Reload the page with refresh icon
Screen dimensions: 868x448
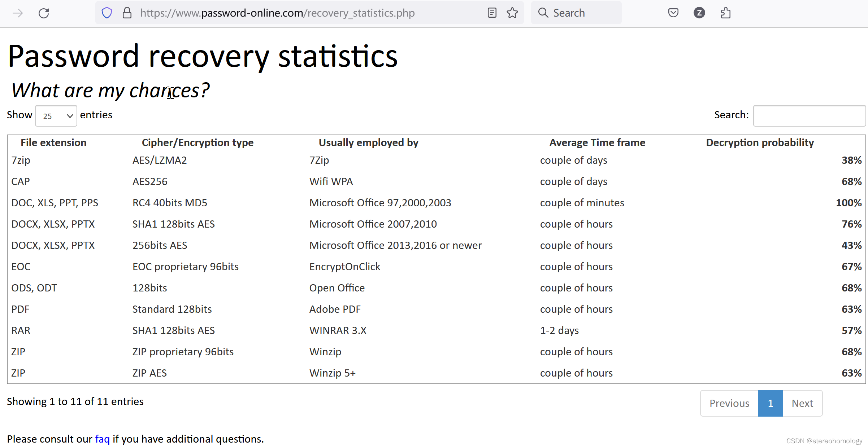tap(44, 13)
